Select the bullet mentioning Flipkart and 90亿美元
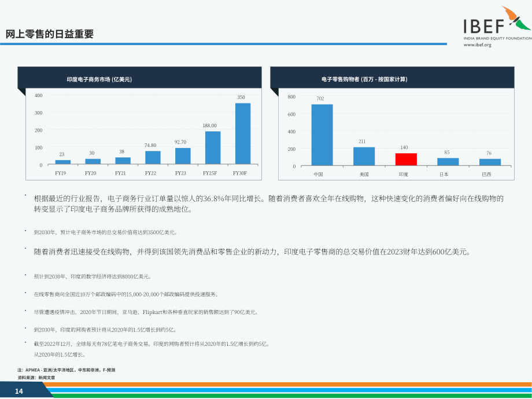 click(x=146, y=312)
